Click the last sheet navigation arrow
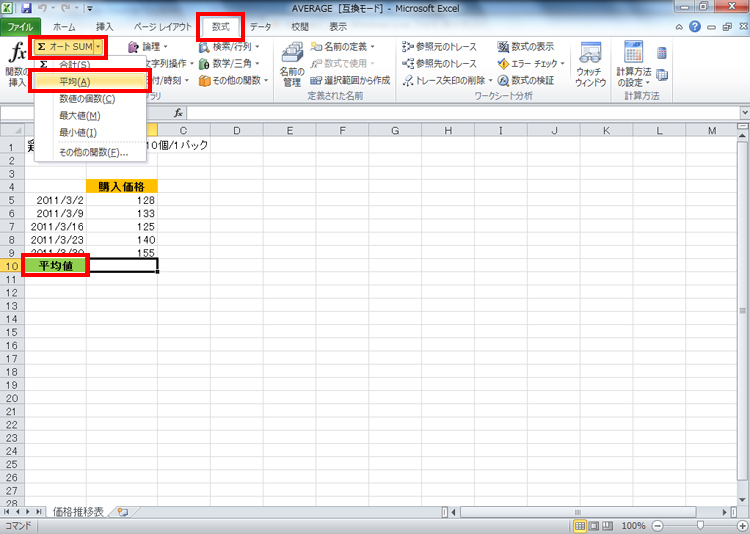The image size is (750, 534). point(38,512)
